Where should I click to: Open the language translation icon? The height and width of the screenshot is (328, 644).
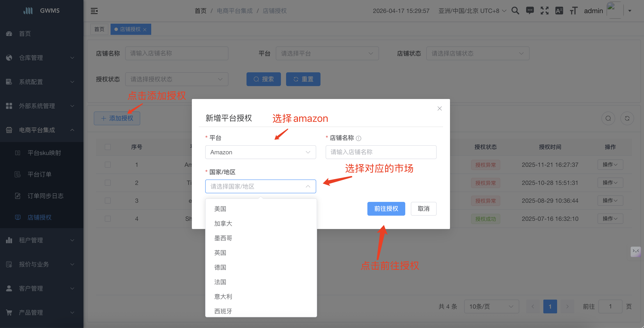click(559, 11)
